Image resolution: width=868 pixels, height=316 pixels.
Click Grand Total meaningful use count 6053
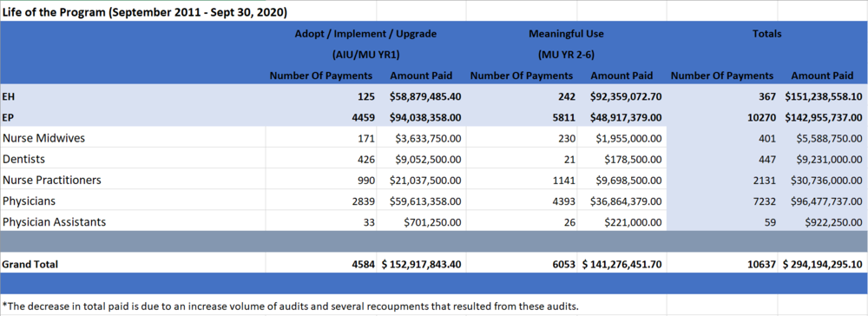click(x=563, y=265)
